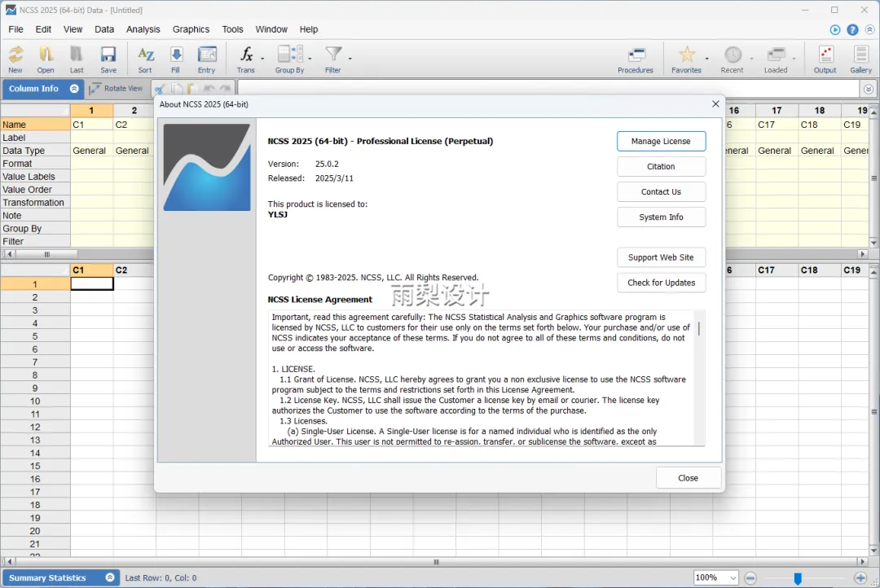
Task: Expand the formula bar chevron
Action: pos(869,89)
